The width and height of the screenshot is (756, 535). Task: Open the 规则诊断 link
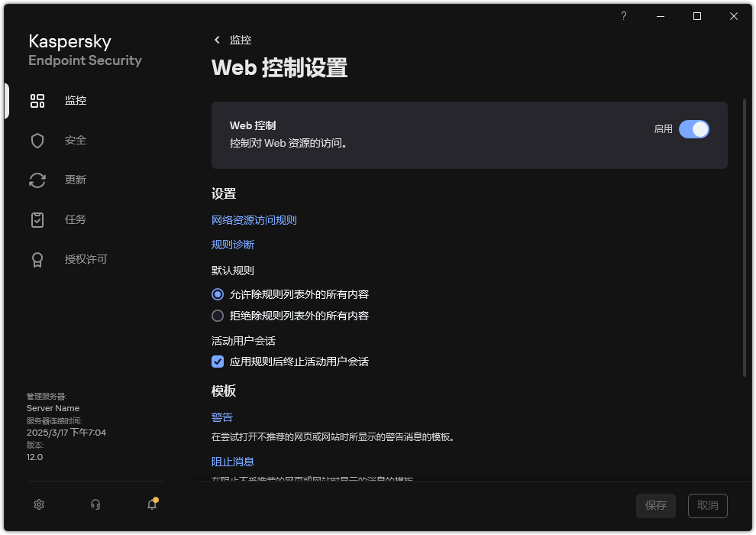pyautogui.click(x=232, y=244)
